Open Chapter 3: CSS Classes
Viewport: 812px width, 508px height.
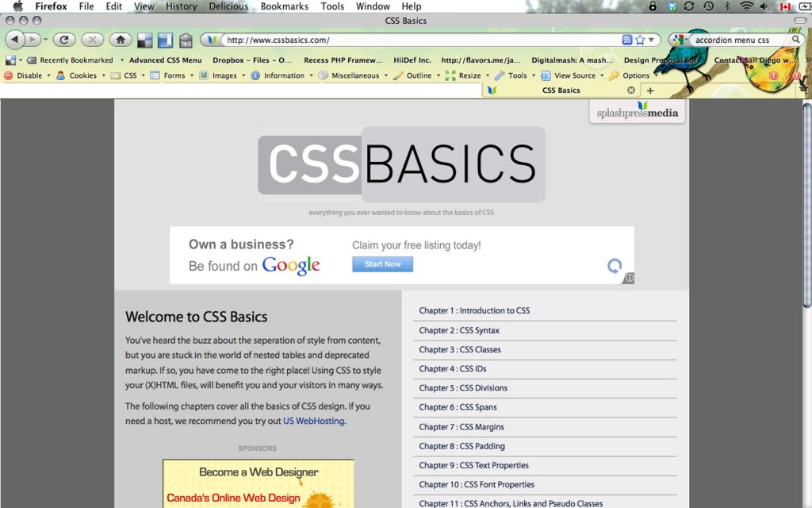462,349
